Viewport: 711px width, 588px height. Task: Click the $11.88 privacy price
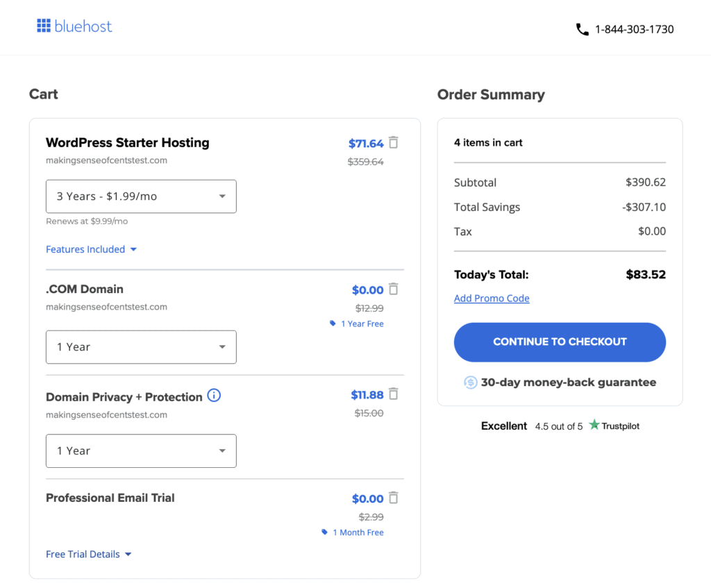[x=367, y=395]
